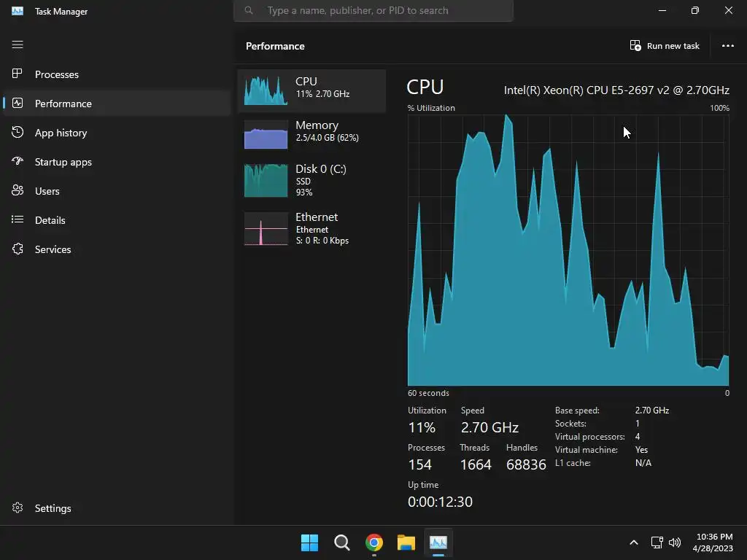
Task: Open taskbar Search
Action: [341, 542]
